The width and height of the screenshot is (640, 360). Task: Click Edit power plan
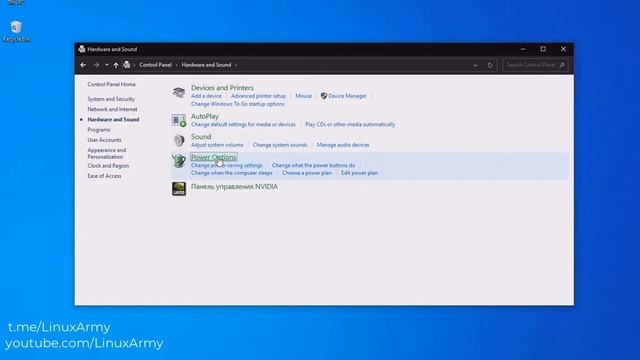[359, 173]
